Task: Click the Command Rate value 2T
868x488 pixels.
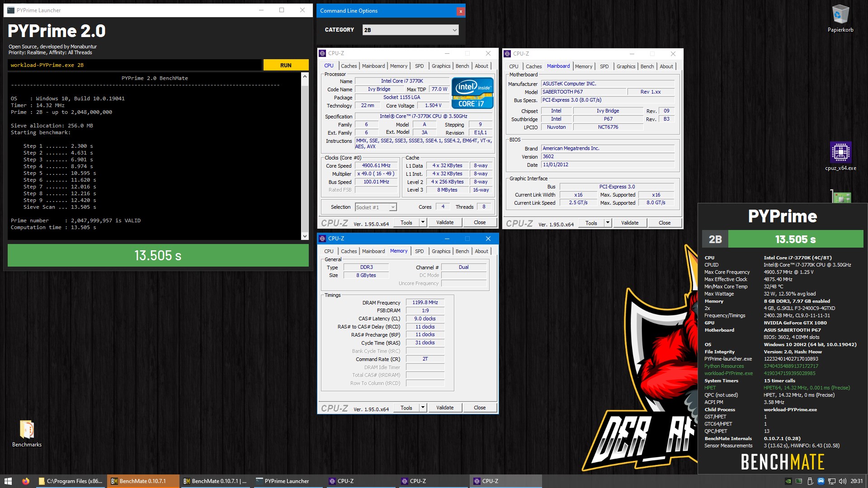Action: pyautogui.click(x=425, y=359)
